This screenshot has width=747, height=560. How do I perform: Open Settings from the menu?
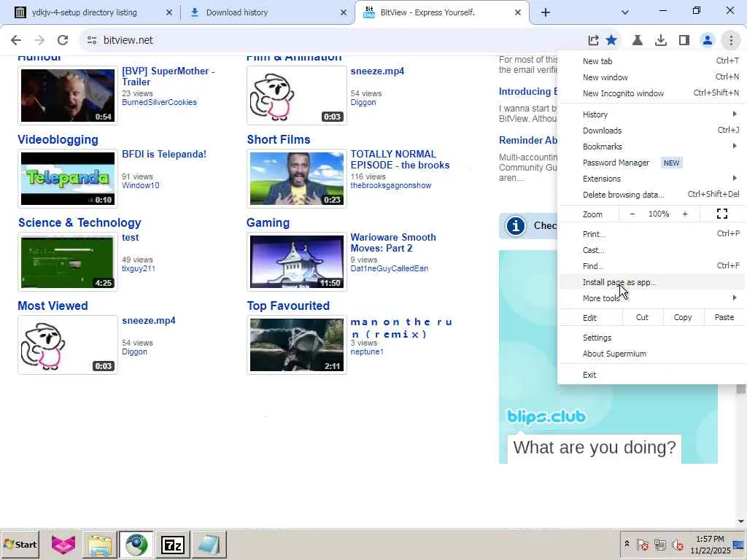[x=651, y=338]
